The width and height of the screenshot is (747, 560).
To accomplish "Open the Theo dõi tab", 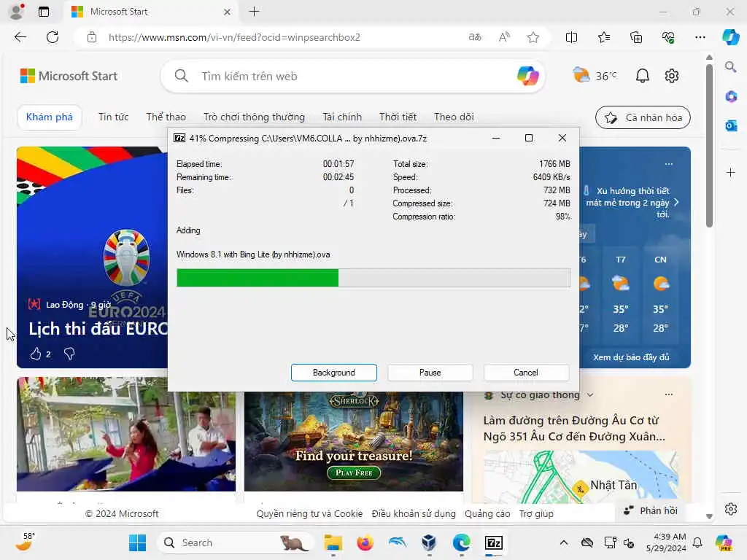I will (x=454, y=117).
